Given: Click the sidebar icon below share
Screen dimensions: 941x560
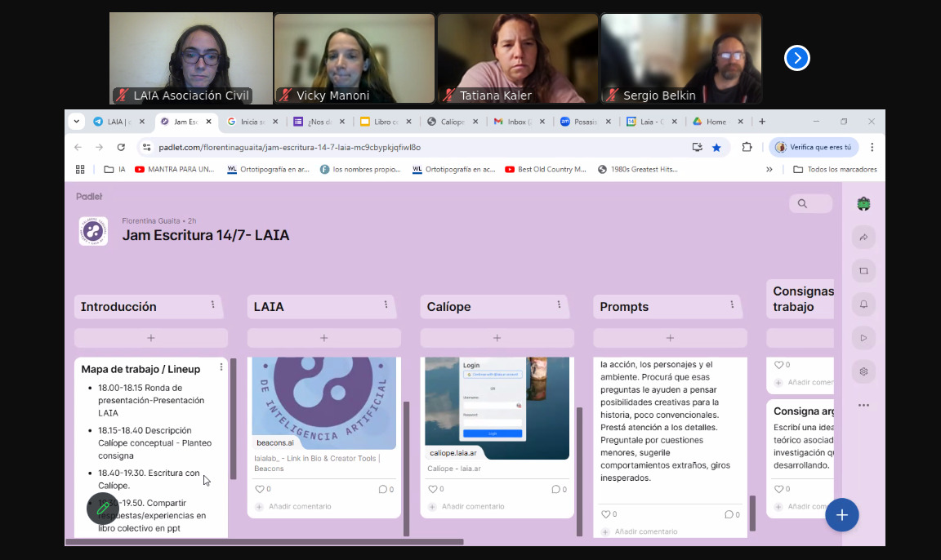Looking at the screenshot, I should pyautogui.click(x=863, y=271).
